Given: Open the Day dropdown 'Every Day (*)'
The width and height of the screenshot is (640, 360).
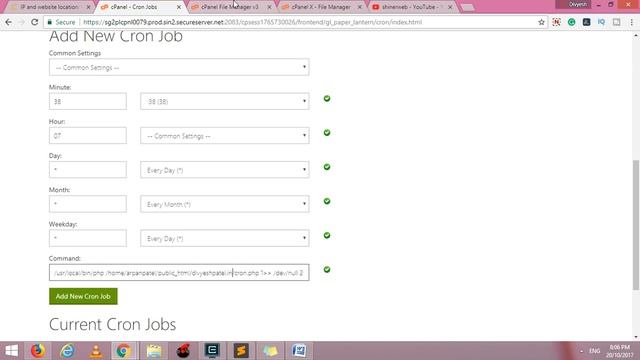Looking at the screenshot, I should tap(224, 170).
